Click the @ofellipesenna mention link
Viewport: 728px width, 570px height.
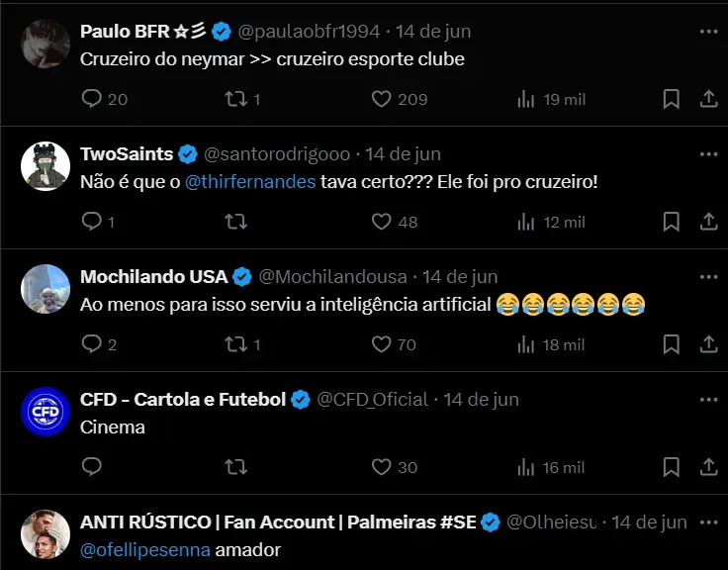point(145,550)
